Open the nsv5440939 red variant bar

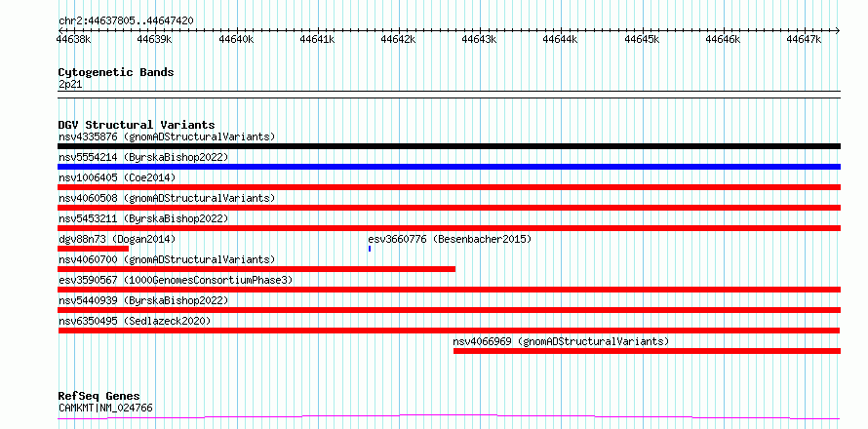449,310
